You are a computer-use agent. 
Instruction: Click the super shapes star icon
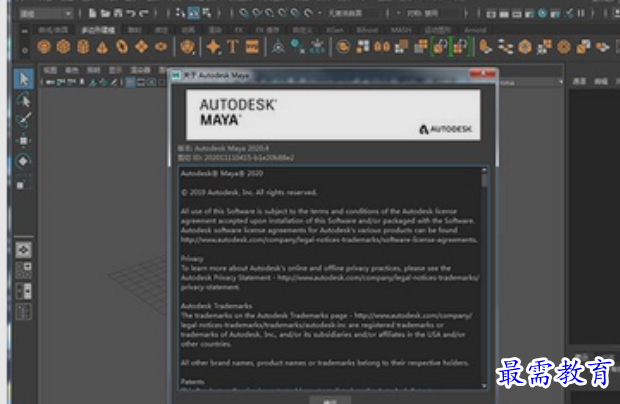click(213, 47)
